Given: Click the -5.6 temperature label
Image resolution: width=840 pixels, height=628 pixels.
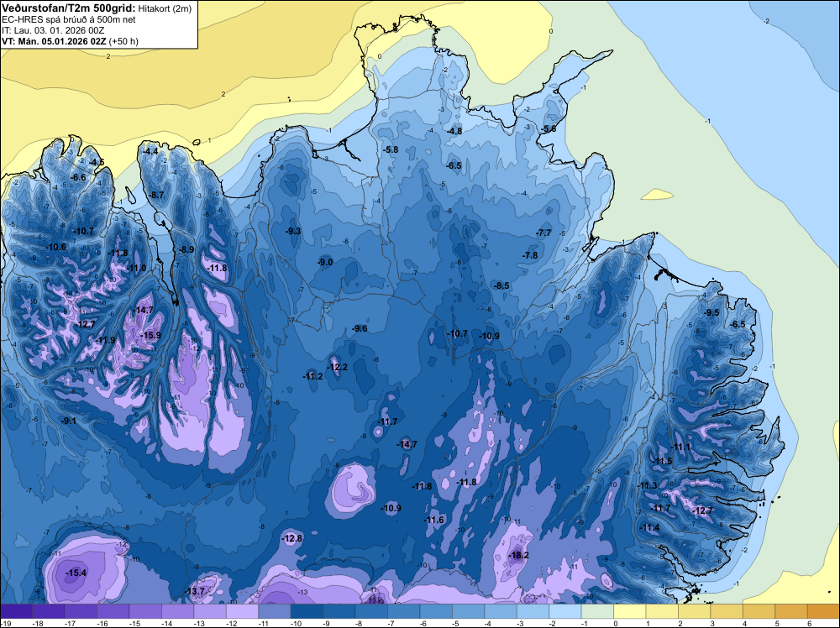Looking at the screenshot, I should click(x=549, y=128).
